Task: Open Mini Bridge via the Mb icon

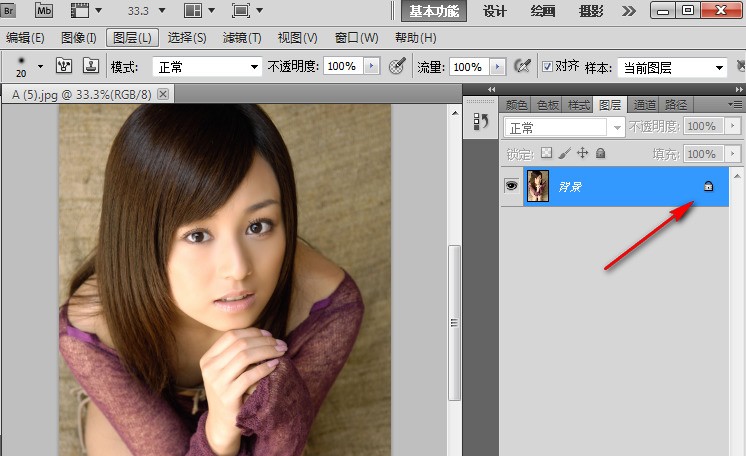Action: click(x=44, y=11)
